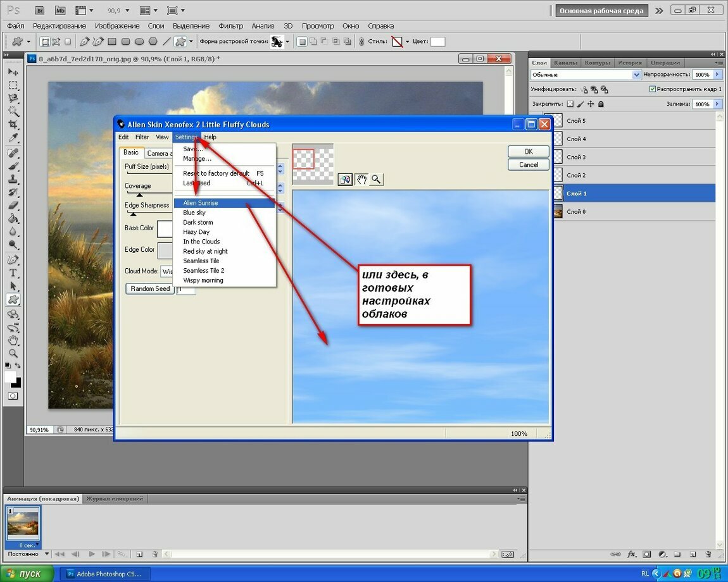Toggle lock transparent pixels icon
This screenshot has height=582, width=728.
point(570,104)
